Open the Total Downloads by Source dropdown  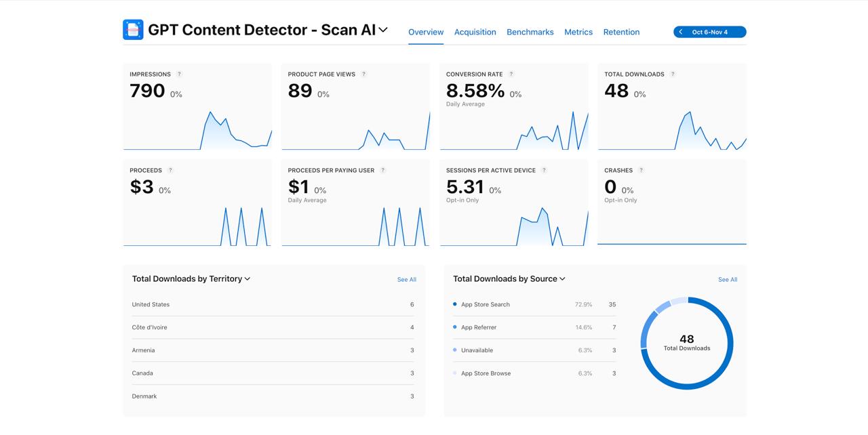[562, 279]
